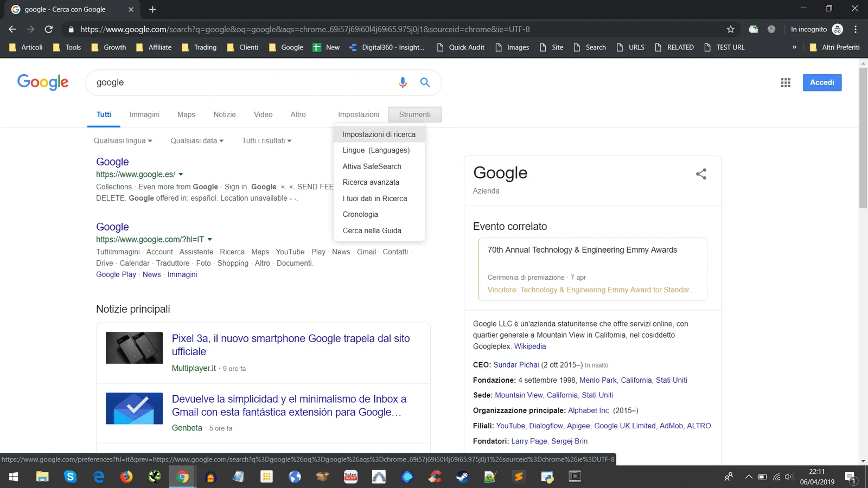The height and width of the screenshot is (488, 868).
Task: Open the Pixel 3a news article link
Action: coord(291,345)
